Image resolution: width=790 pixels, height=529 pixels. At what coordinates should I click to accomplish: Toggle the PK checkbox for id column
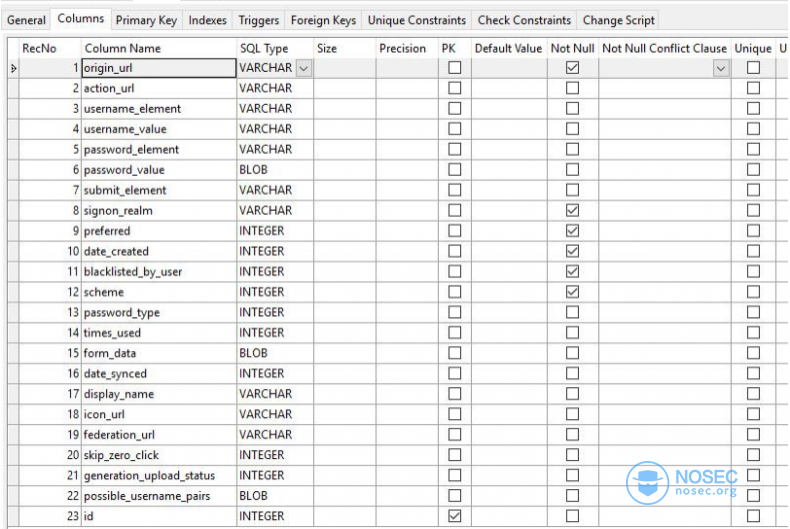click(454, 516)
